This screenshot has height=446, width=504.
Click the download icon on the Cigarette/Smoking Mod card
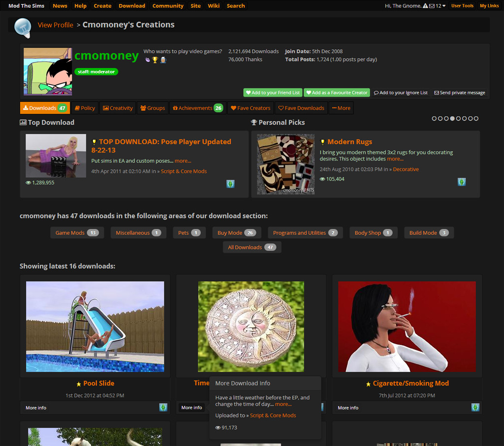pos(475,407)
